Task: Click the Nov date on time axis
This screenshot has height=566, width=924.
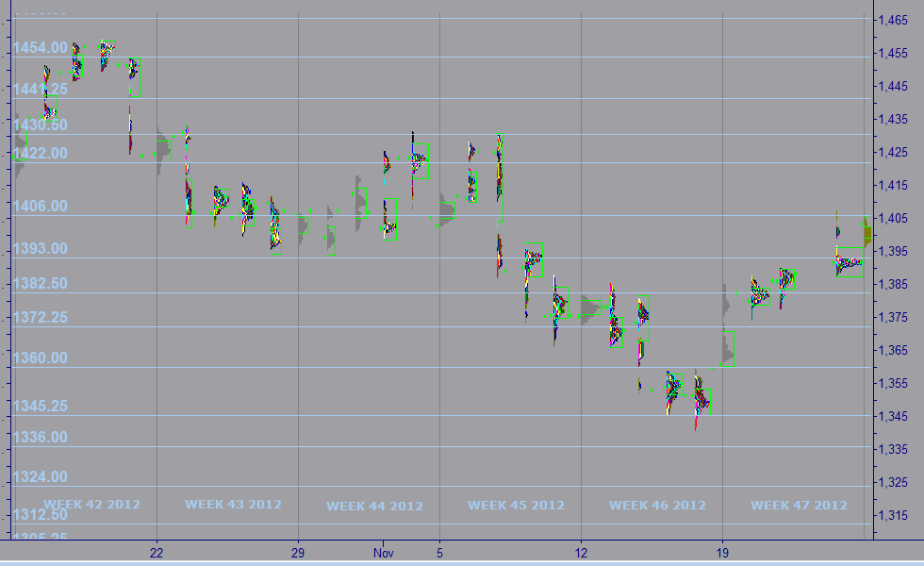Action: (x=382, y=553)
